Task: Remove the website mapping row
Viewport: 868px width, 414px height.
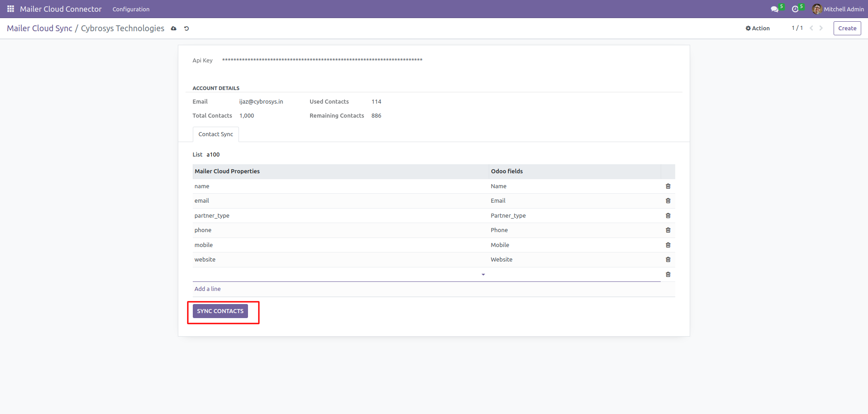Action: pos(668,260)
